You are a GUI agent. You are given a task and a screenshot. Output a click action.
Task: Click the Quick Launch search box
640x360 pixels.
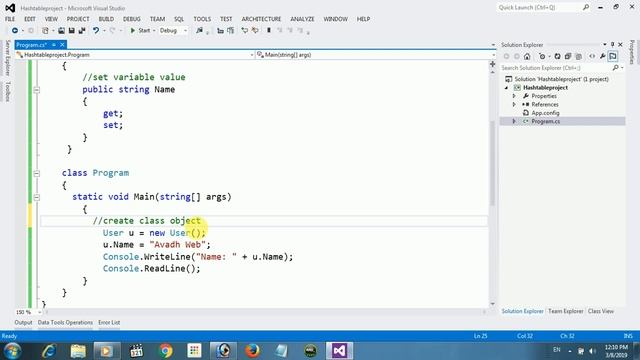[x=543, y=7]
